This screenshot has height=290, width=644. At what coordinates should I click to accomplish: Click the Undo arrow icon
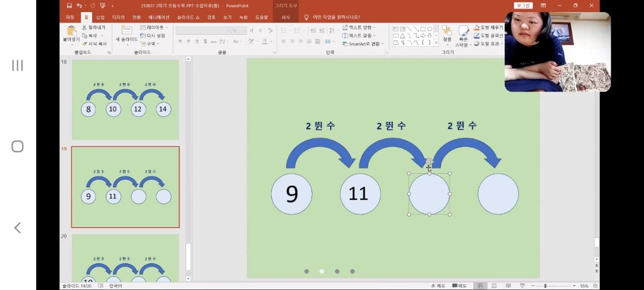click(79, 6)
